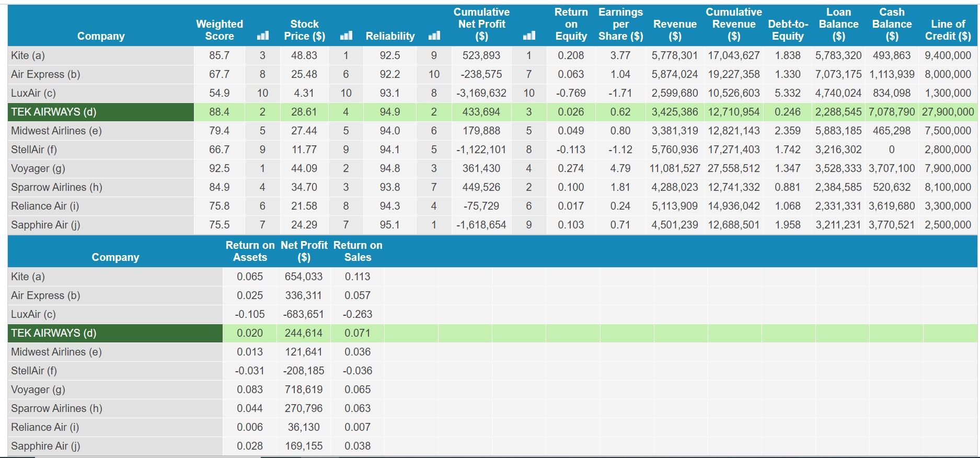Click Voyager's net profit value 718,619
Screen dimensions: 980x458
[x=304, y=390]
